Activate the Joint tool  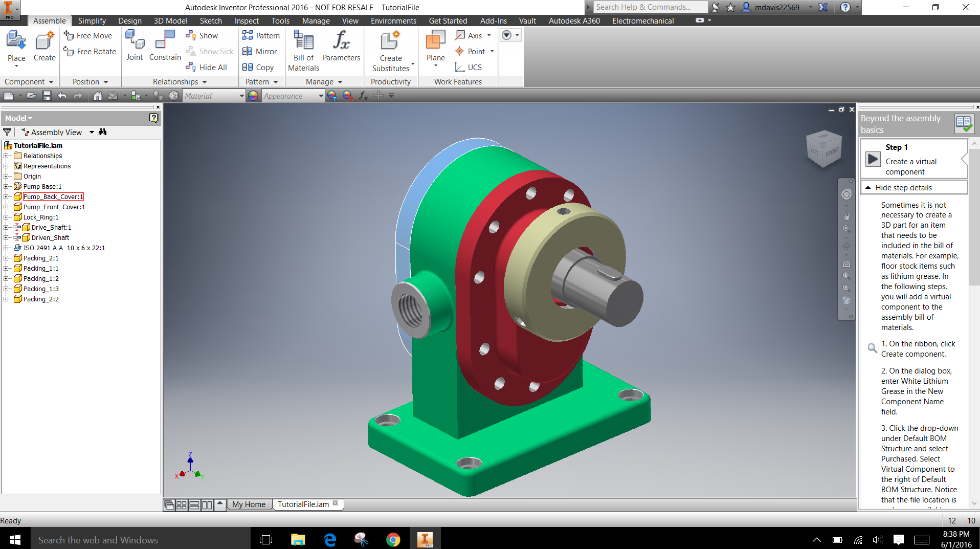click(135, 46)
